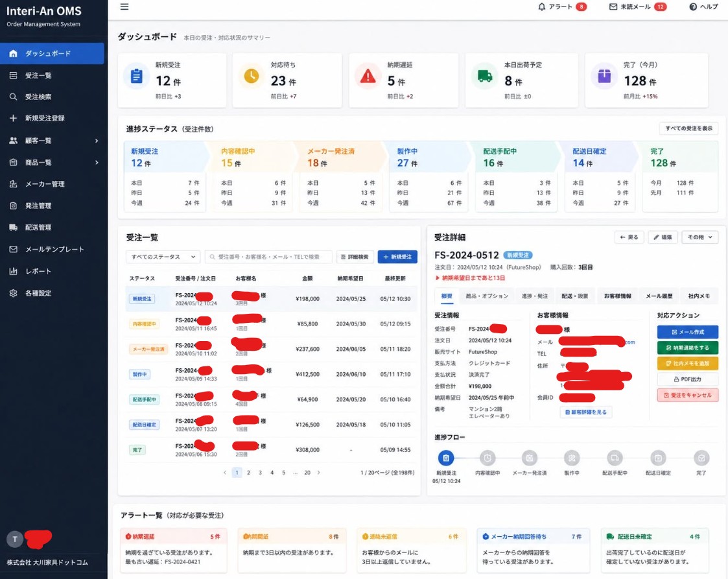Click 内容確認中 step icon in progress flow
The width and height of the screenshot is (728, 579).
487,458
